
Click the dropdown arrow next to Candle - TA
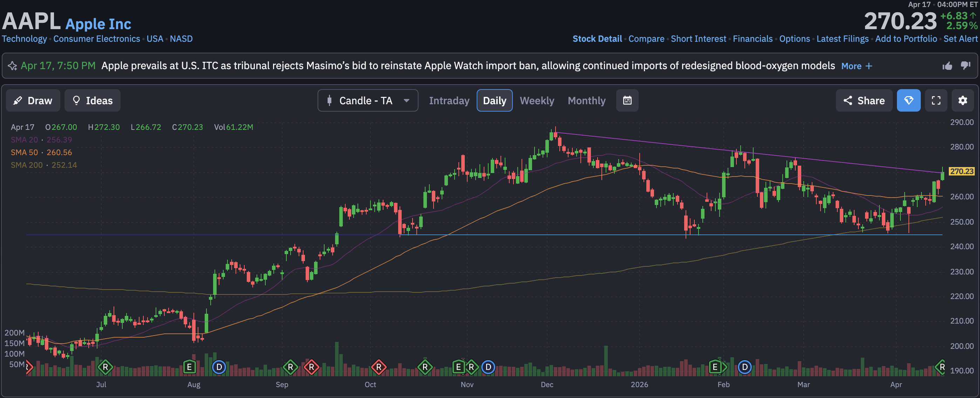(406, 100)
